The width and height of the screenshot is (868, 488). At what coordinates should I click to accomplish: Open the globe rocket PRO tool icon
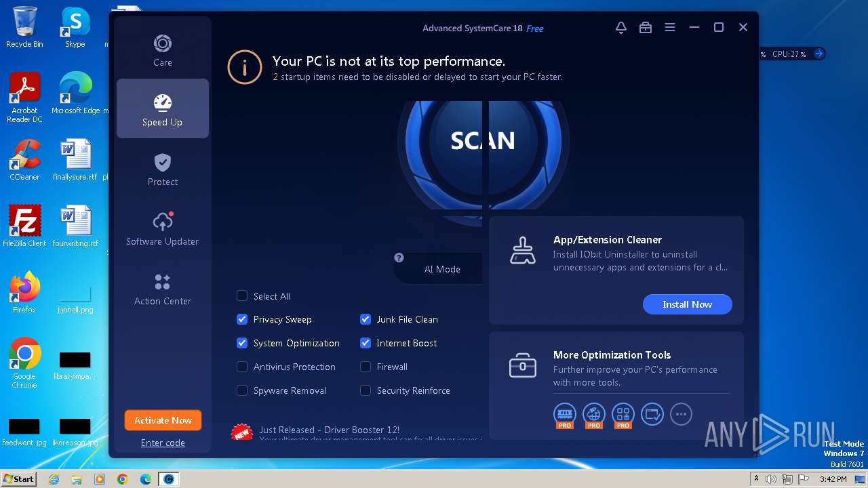click(x=594, y=414)
